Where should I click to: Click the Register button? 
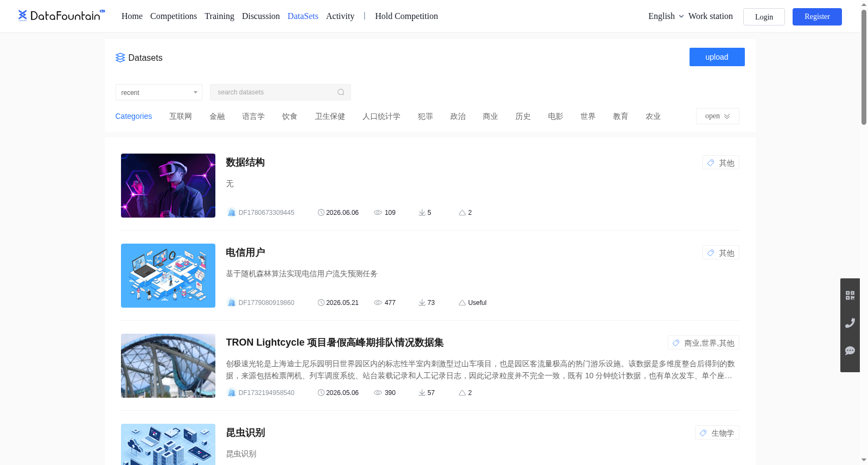point(817,17)
